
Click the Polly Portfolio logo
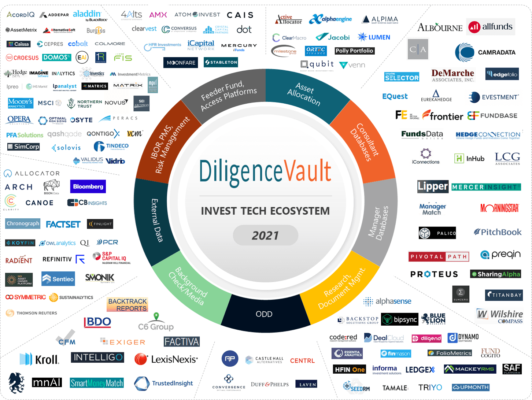(354, 51)
